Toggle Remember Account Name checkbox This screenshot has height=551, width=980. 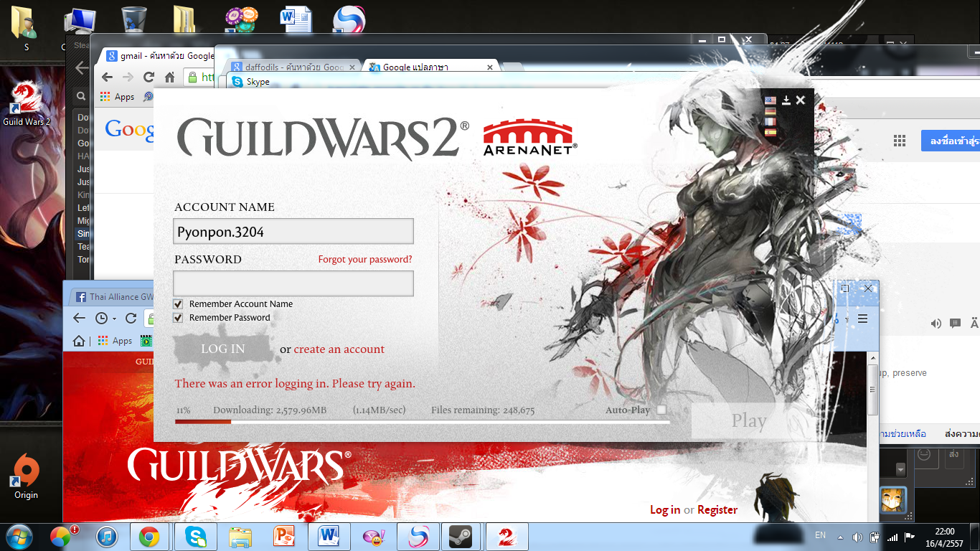[x=179, y=304]
